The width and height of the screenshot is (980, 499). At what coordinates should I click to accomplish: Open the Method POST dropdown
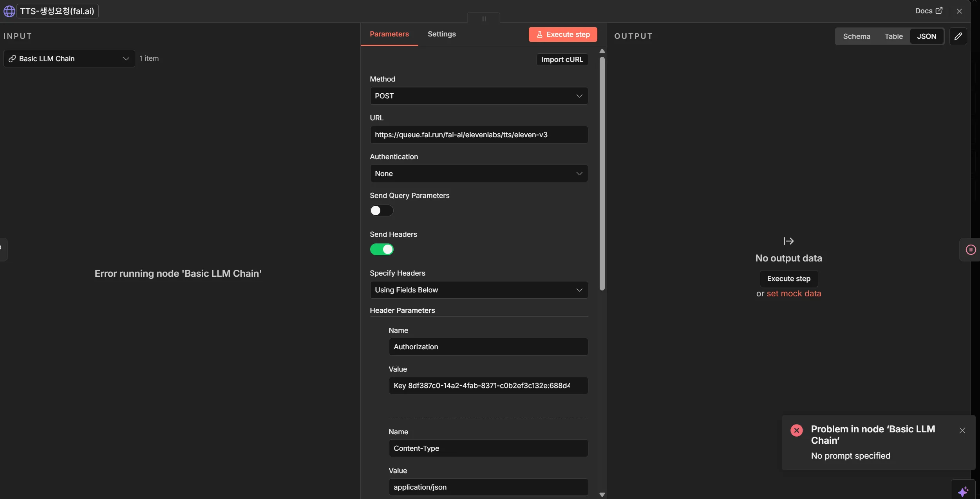coord(478,96)
